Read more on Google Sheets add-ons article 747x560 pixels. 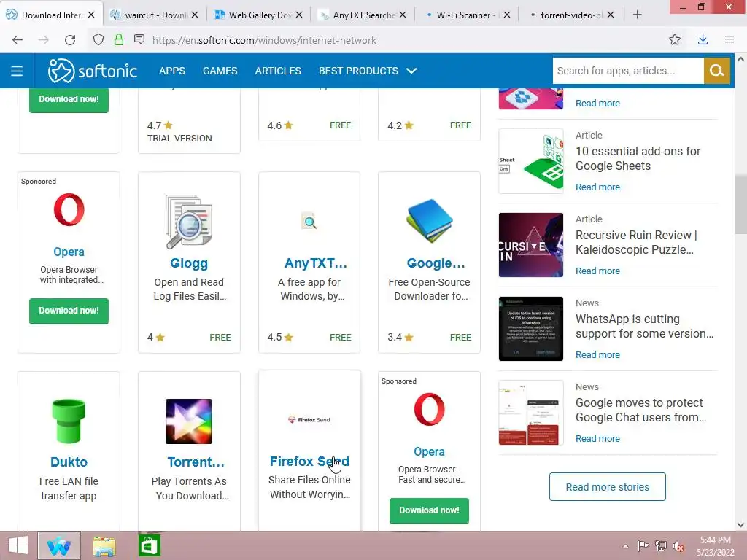point(597,187)
